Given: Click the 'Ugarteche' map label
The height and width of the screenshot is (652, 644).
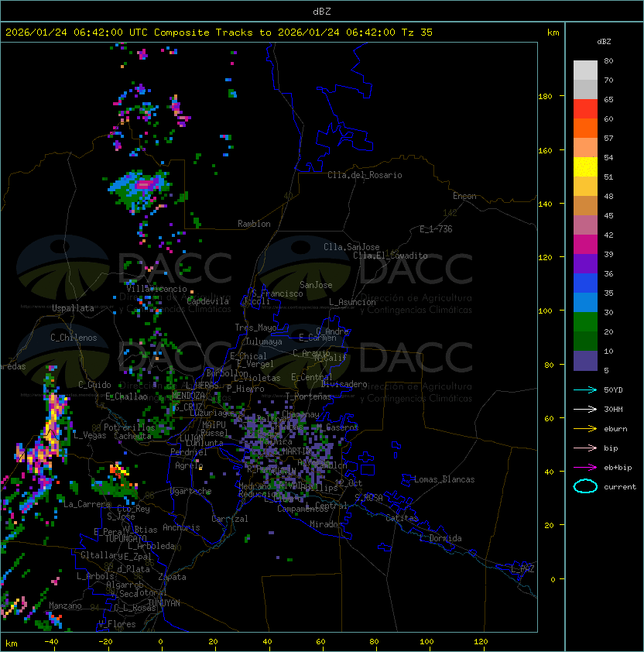Looking at the screenshot, I should pyautogui.click(x=191, y=491).
